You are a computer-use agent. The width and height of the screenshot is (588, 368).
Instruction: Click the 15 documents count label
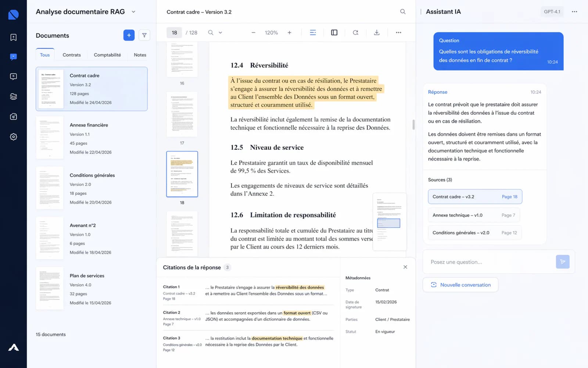(x=51, y=334)
